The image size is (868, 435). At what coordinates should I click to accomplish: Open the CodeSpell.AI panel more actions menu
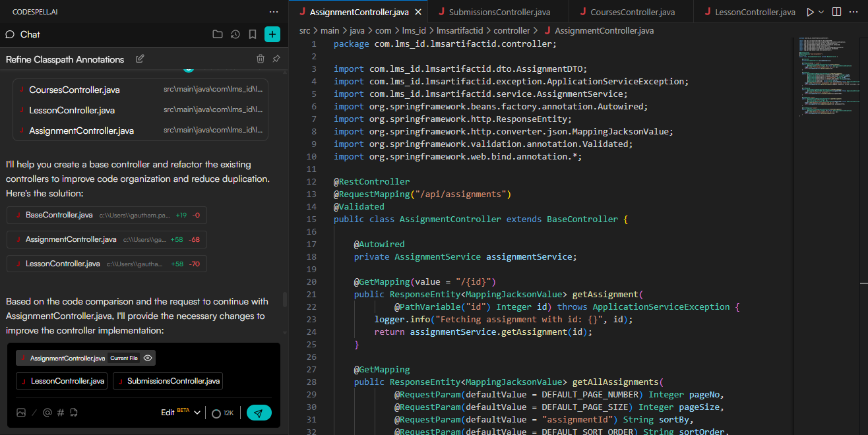[274, 12]
